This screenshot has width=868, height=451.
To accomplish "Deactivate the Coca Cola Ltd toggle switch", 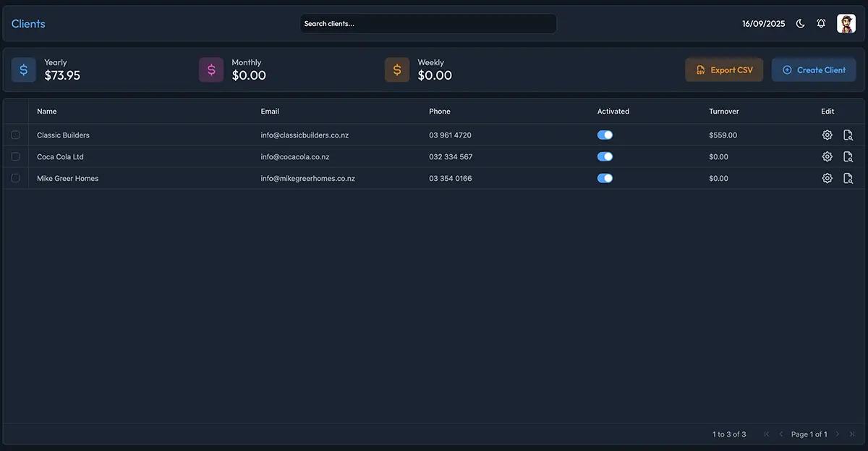I will point(605,157).
